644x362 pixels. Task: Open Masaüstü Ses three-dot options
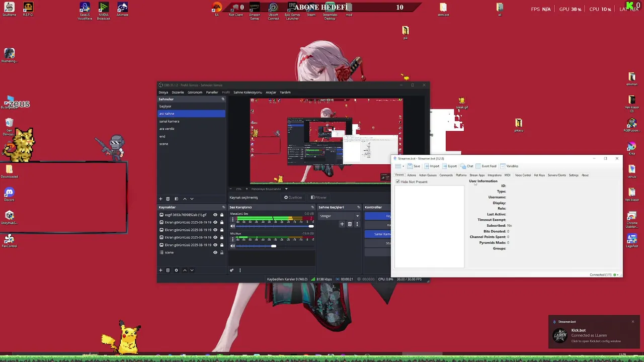click(232, 220)
